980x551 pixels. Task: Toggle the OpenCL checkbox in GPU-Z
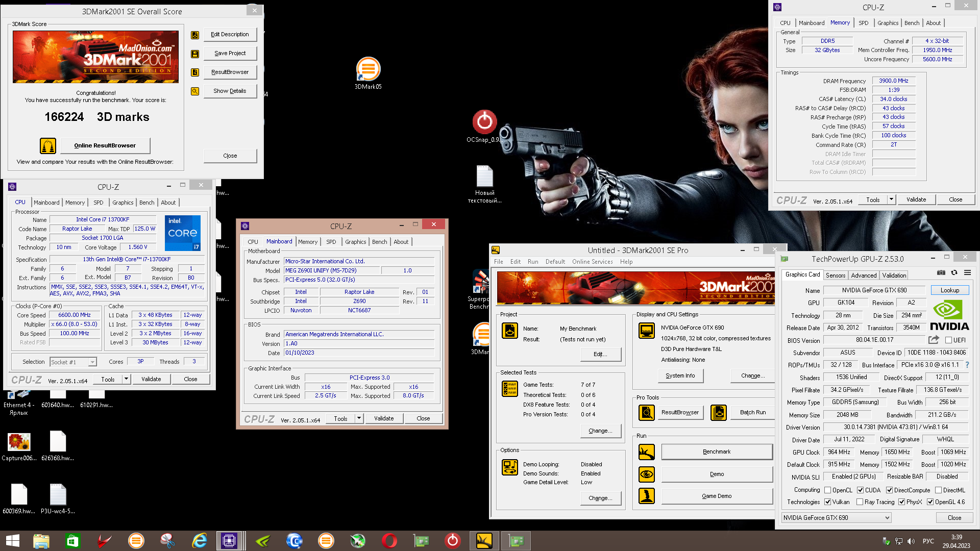828,490
